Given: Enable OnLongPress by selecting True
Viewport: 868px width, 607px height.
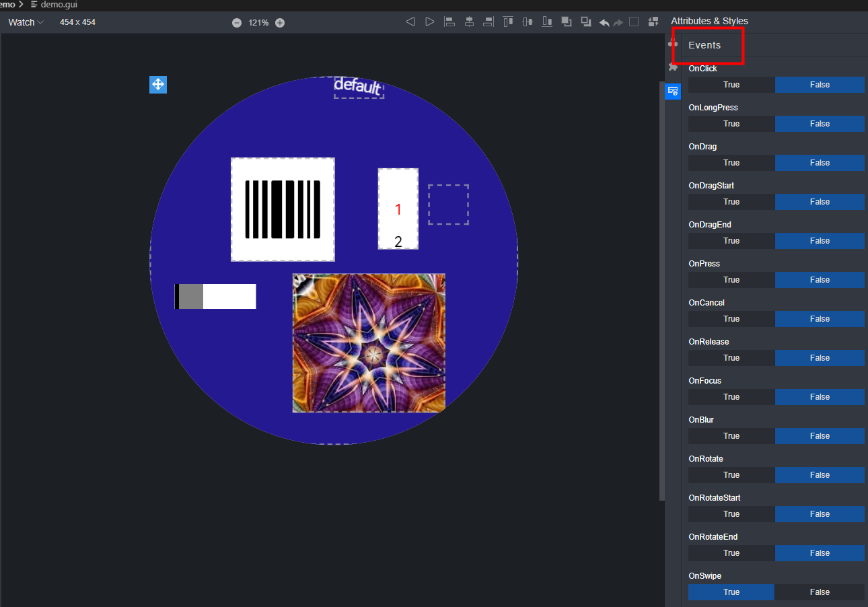Looking at the screenshot, I should tap(731, 124).
